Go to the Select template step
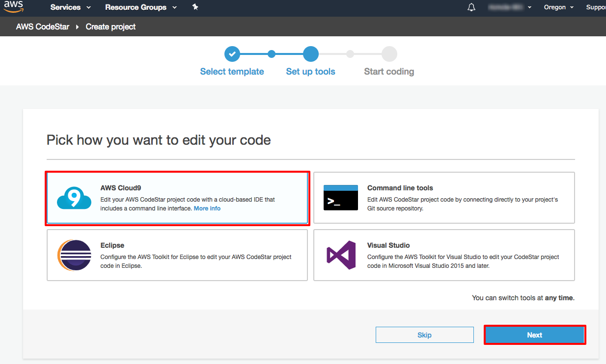 click(x=232, y=72)
